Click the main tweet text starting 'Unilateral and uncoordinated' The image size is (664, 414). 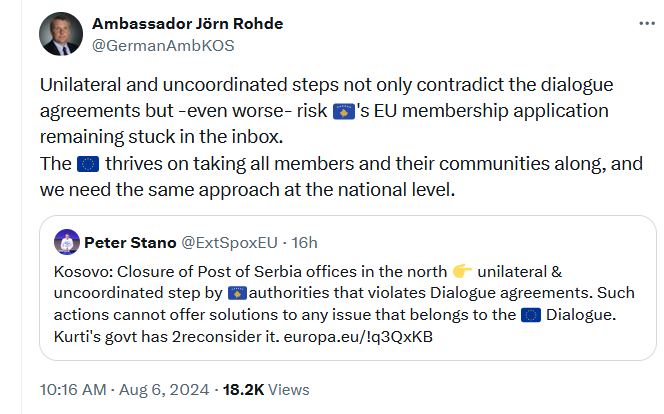coord(341,137)
